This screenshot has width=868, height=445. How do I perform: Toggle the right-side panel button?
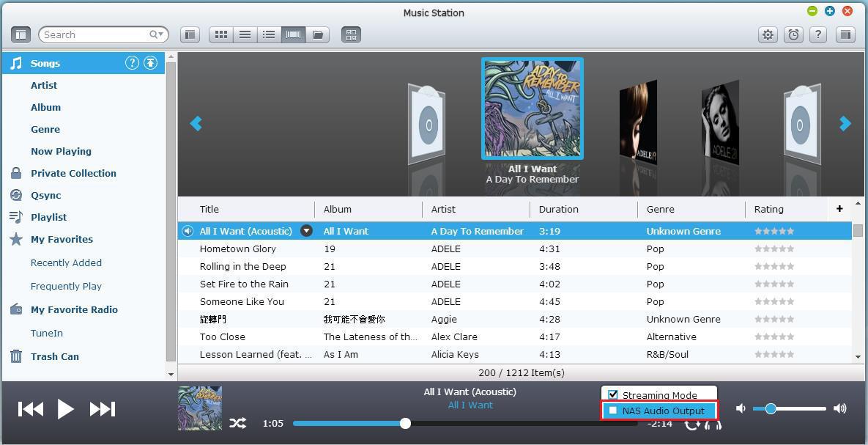coord(845,34)
